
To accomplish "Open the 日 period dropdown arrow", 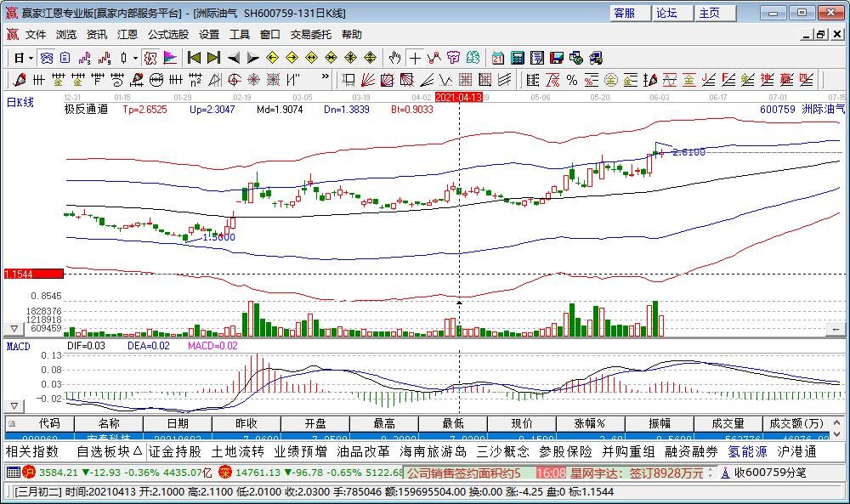I will [31, 58].
